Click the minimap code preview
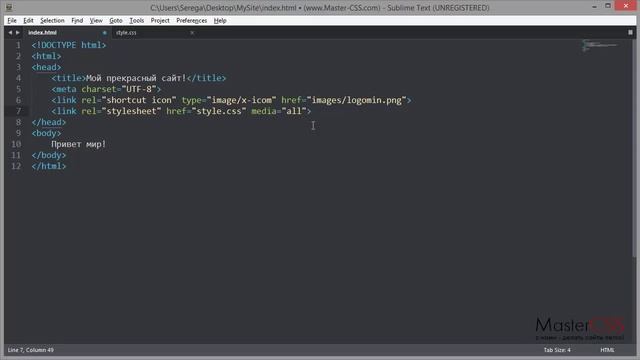 click(x=600, y=45)
